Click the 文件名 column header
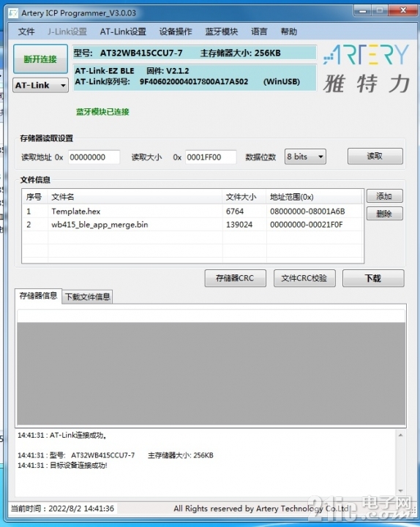Screen dimensions: 420x527 [x=135, y=197]
